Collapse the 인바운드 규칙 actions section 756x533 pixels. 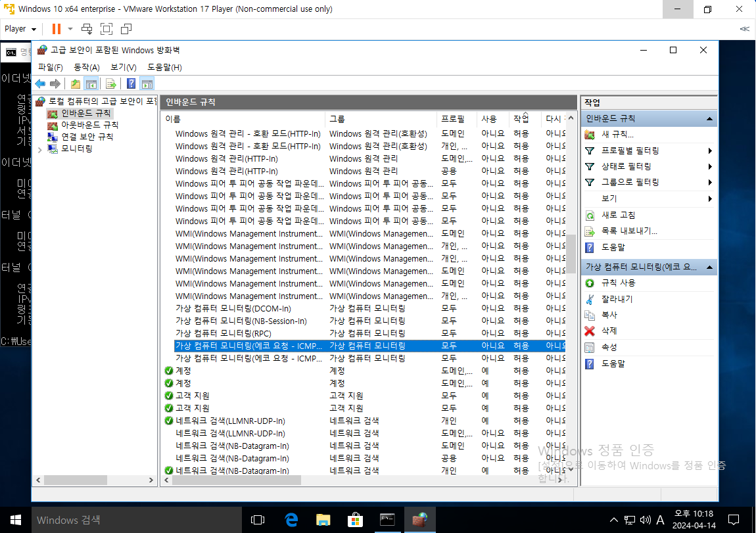click(710, 118)
